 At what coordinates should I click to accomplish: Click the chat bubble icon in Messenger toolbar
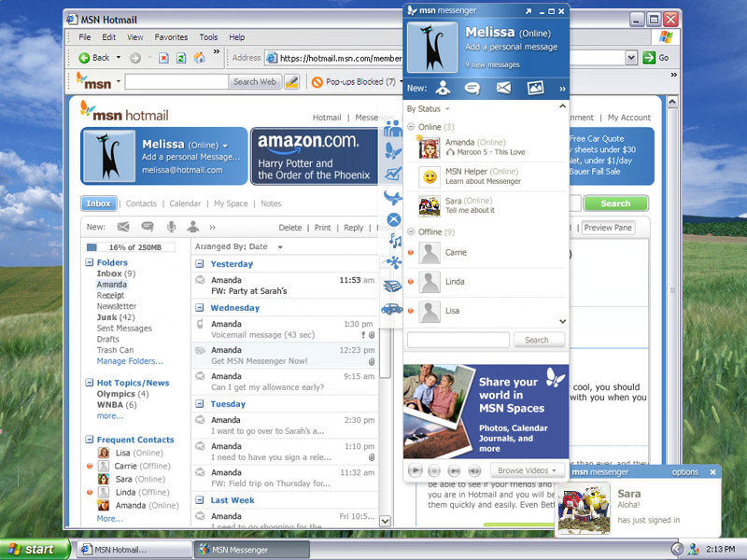click(x=472, y=89)
